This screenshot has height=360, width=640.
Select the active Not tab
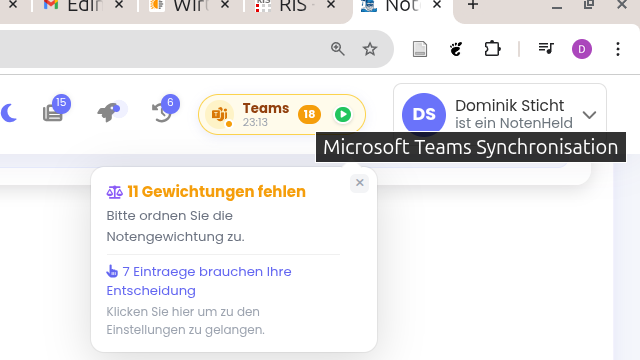(402, 6)
